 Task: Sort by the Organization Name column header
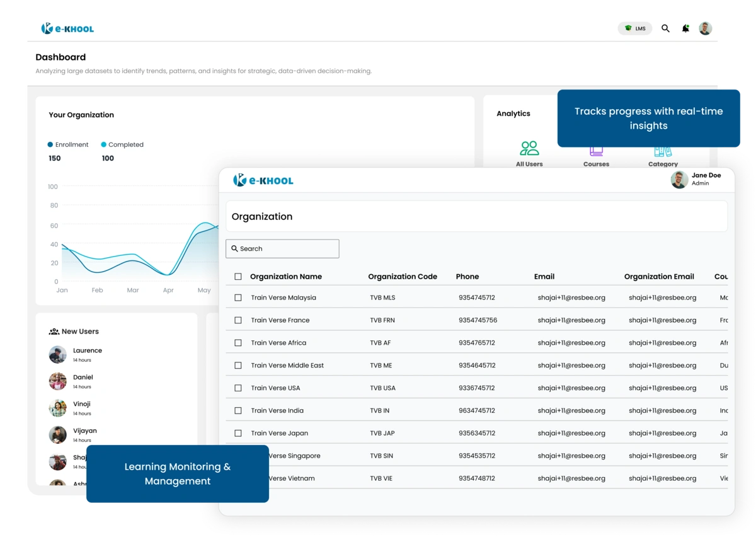coord(285,276)
